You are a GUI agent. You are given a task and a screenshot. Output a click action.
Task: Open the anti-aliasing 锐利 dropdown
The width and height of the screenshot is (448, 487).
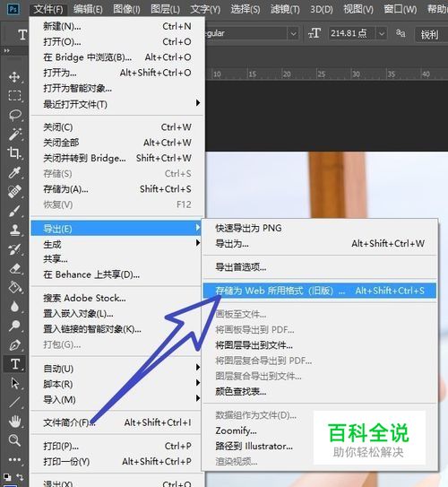[431, 34]
